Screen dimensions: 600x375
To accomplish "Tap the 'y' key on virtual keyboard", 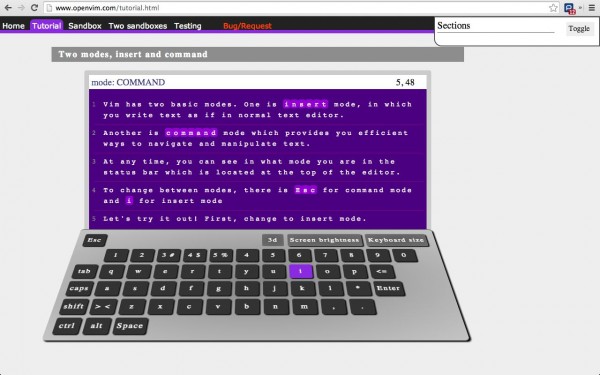I will pos(247,271).
